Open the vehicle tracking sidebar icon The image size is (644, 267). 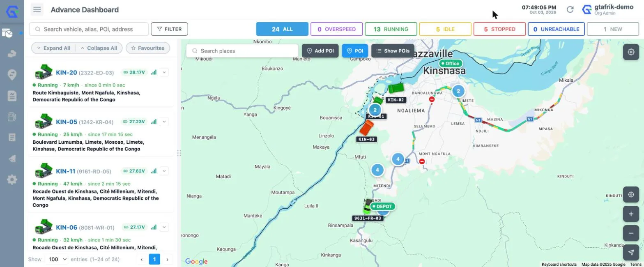[12, 53]
